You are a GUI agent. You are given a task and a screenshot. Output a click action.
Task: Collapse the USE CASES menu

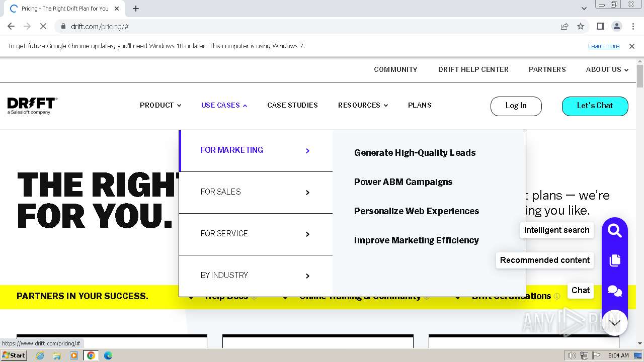tap(224, 105)
